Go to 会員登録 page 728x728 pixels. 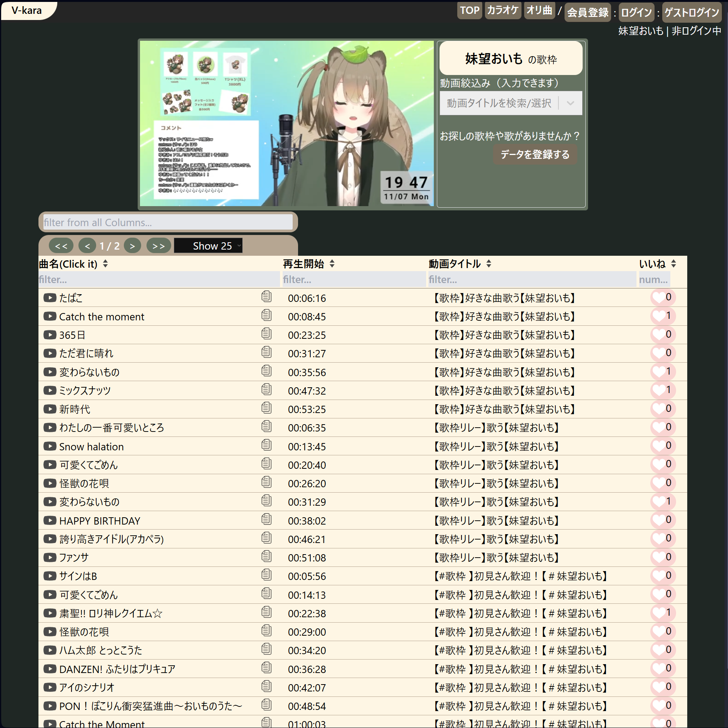[588, 12]
